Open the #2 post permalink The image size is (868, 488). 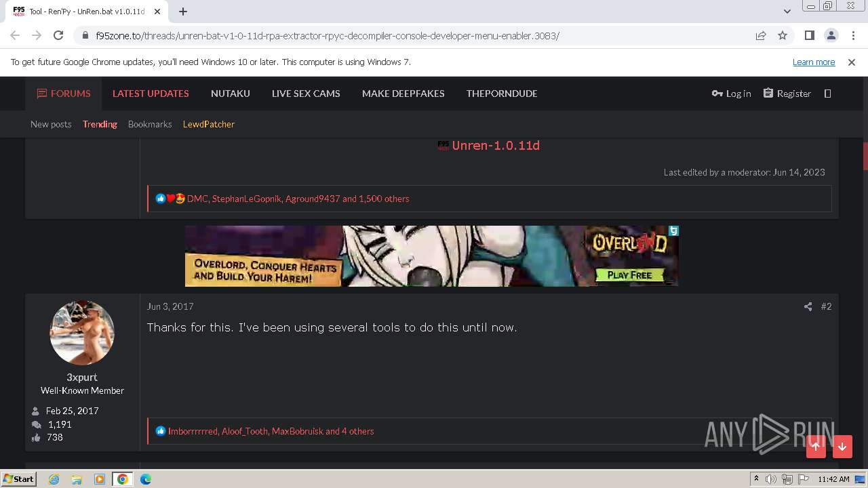(826, 306)
